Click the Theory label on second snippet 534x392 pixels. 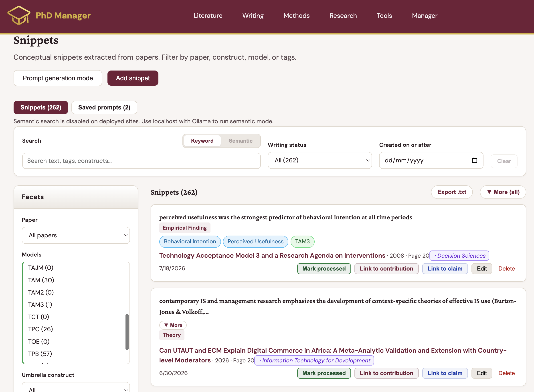(172, 335)
